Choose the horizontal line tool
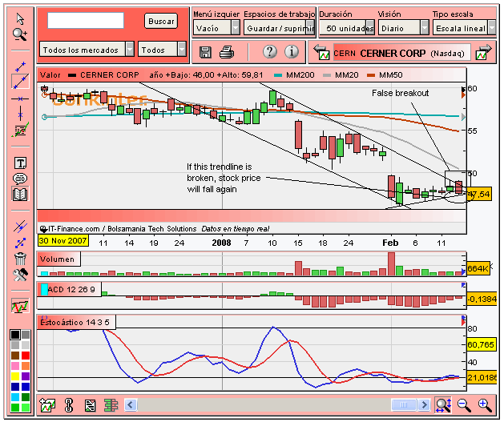This screenshot has height=422, width=504. point(20,98)
